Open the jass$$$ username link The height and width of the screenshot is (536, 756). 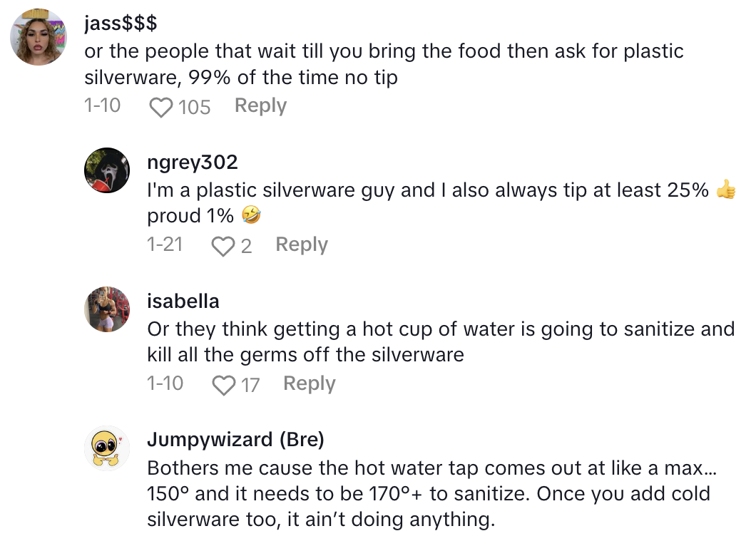pos(120,23)
